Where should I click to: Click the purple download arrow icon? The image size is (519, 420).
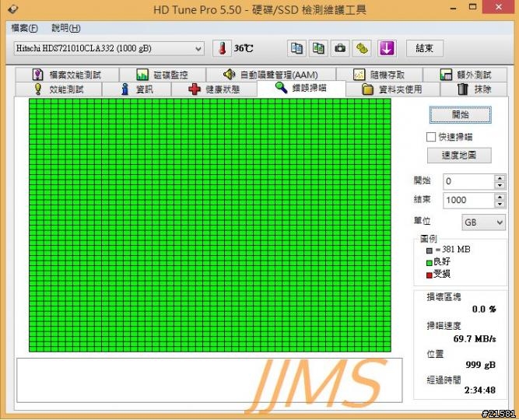point(387,48)
